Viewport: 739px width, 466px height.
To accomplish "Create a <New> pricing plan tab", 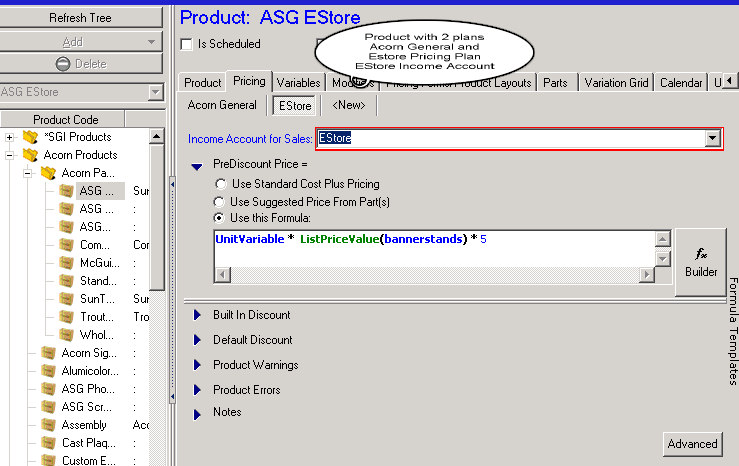I will click(x=349, y=105).
